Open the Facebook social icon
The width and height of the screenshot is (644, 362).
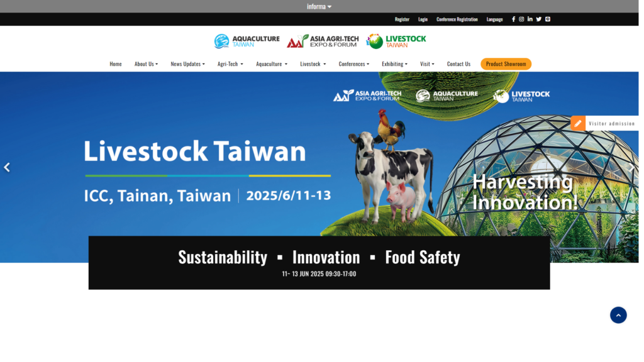513,19
